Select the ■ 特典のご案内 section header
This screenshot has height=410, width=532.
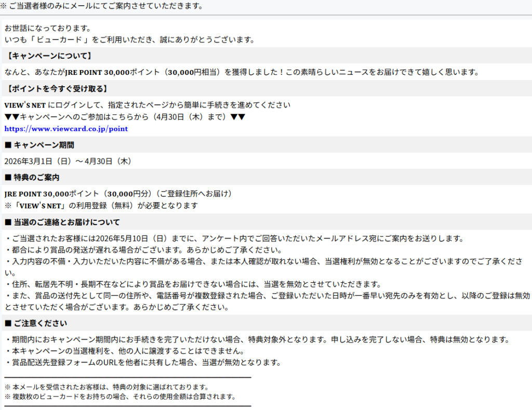point(32,177)
